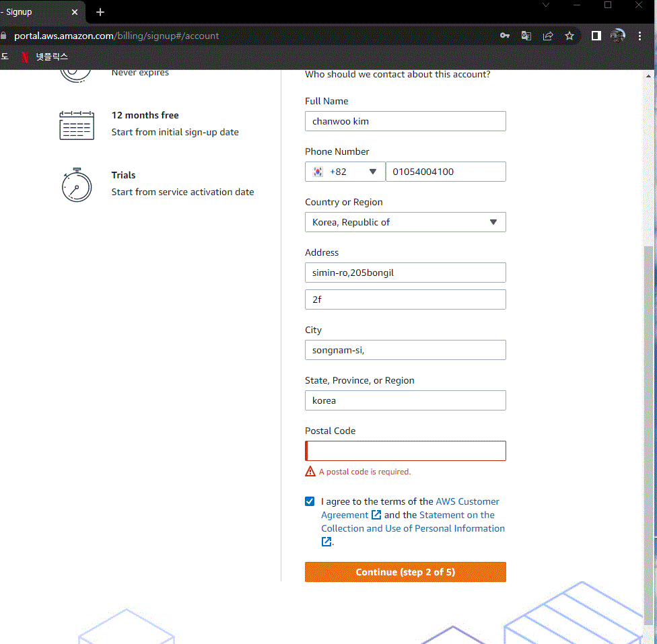The height and width of the screenshot is (644, 657).
Task: Open a new browser tab
Action: tap(100, 12)
